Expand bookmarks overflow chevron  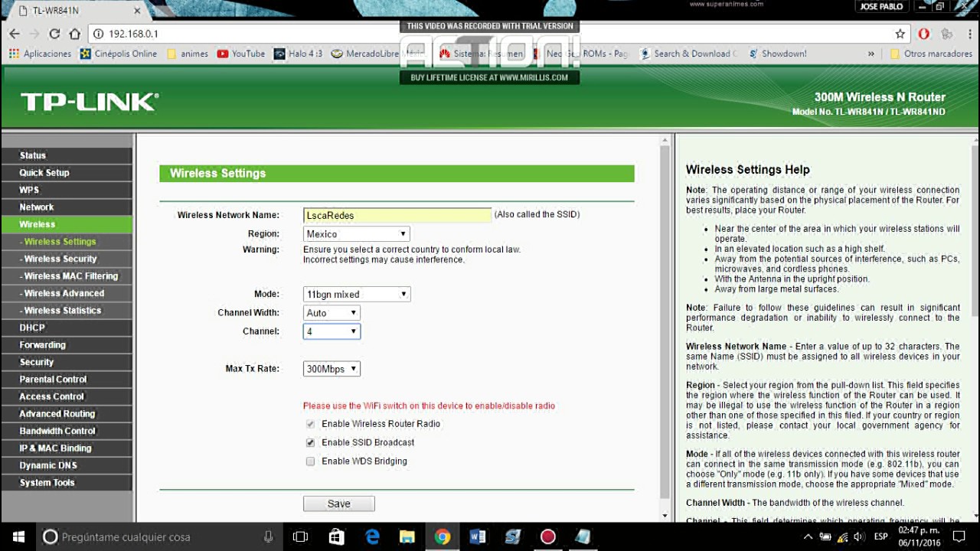pos(871,54)
